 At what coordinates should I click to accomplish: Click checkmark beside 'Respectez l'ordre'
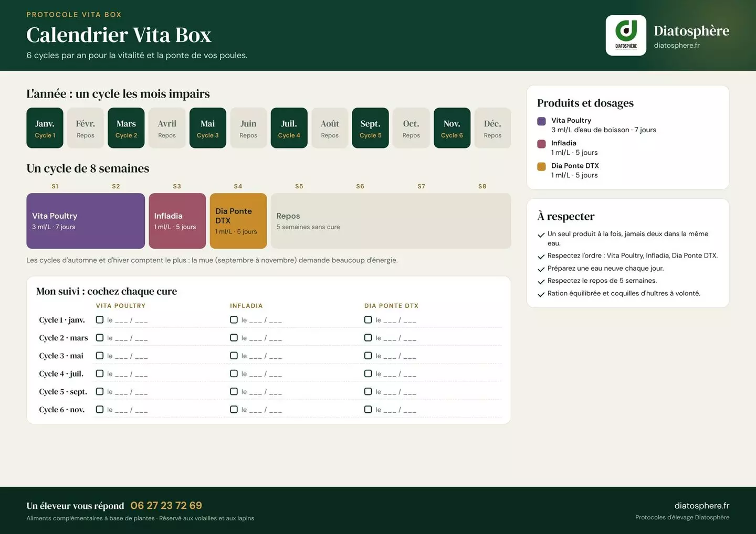pos(541,257)
